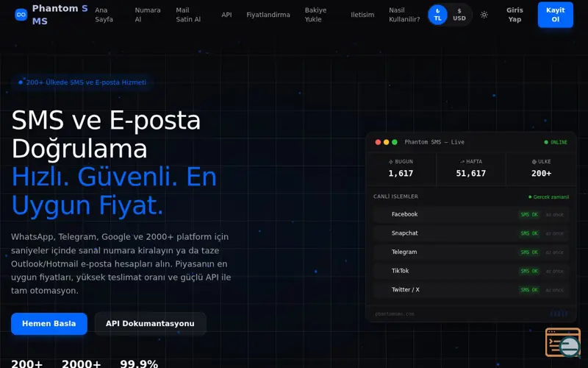This screenshot has height=368, width=588.
Task: Click the red dot in Phantom SMS Live window
Action: point(378,142)
